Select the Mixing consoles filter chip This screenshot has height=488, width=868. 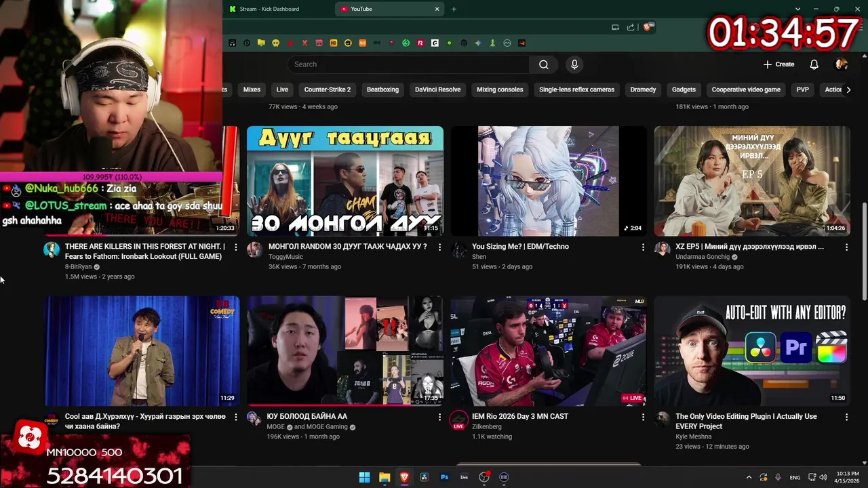500,89
